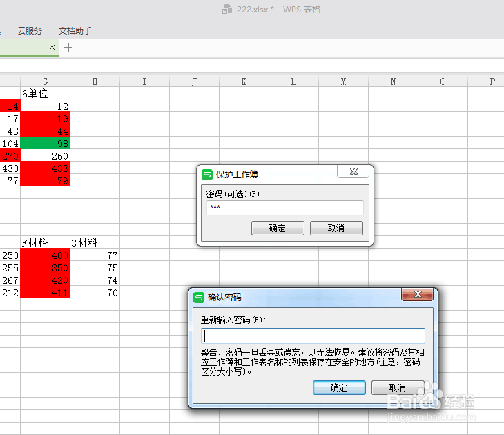Add a new document tab
Screen dimensions: 504x435
(68, 48)
